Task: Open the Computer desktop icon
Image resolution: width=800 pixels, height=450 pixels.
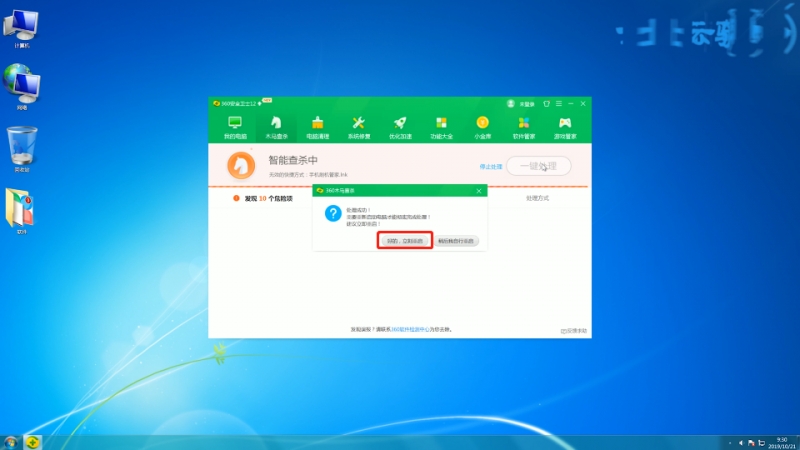Action: [21, 29]
